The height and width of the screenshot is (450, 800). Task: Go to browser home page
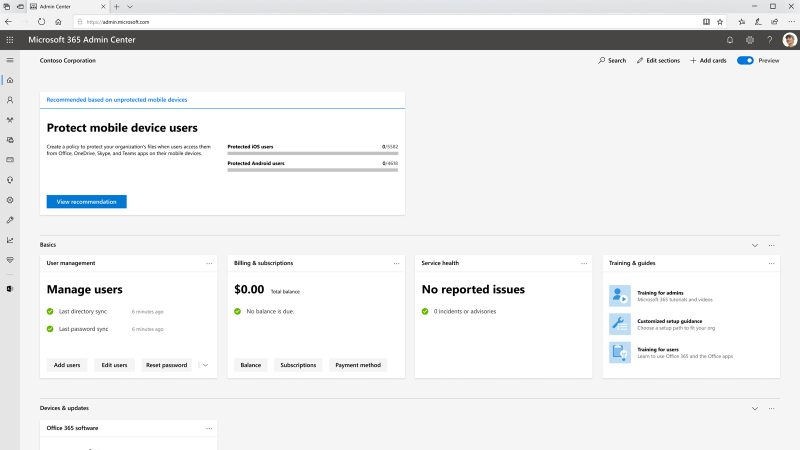click(x=58, y=22)
